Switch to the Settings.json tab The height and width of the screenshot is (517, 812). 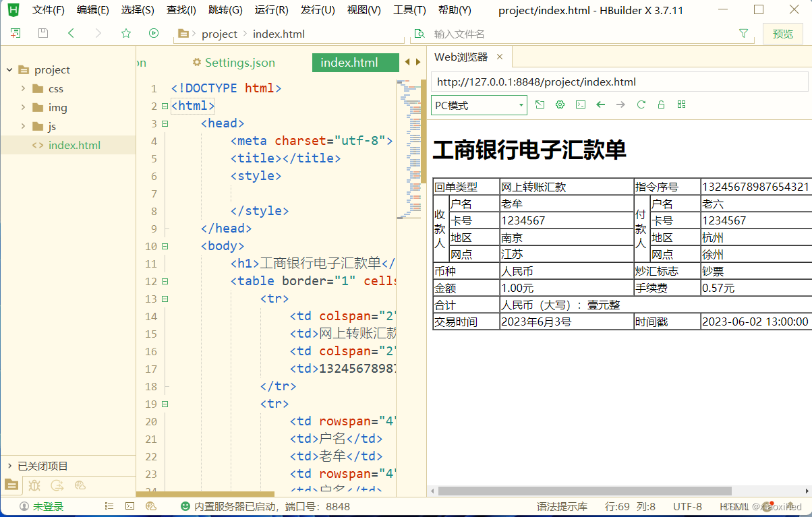233,63
